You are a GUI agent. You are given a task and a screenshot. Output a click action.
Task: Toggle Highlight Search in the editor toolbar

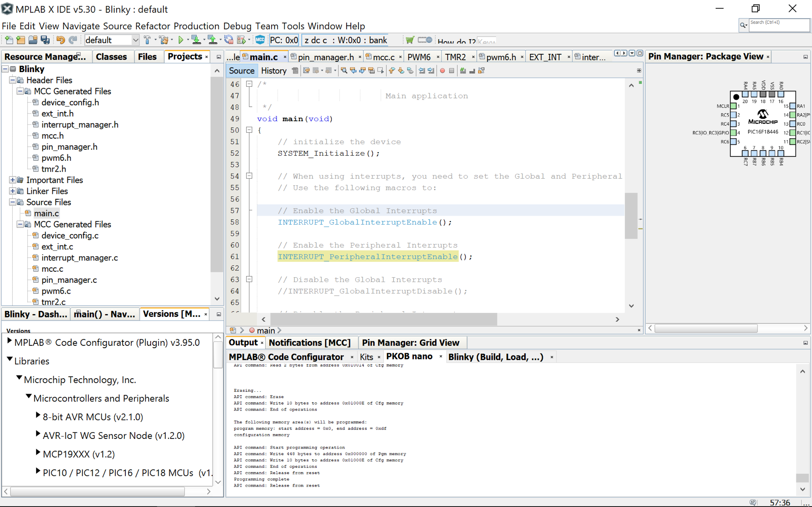[x=371, y=71]
